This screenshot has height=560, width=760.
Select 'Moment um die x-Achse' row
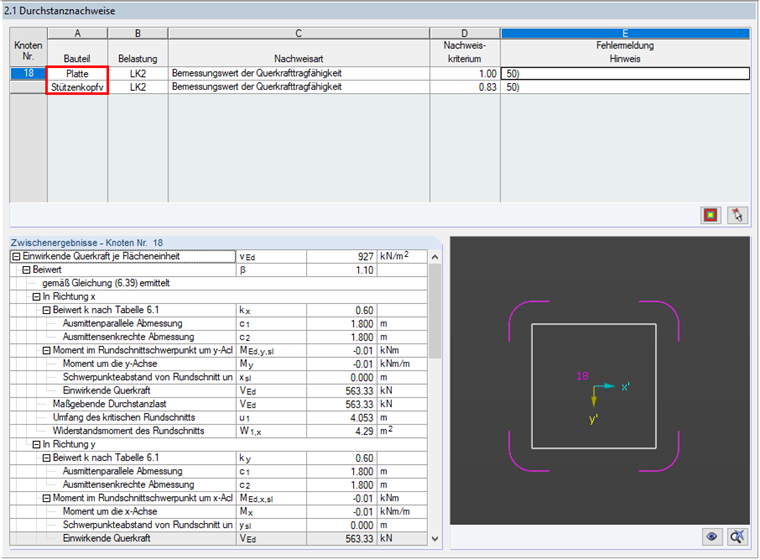219,512
